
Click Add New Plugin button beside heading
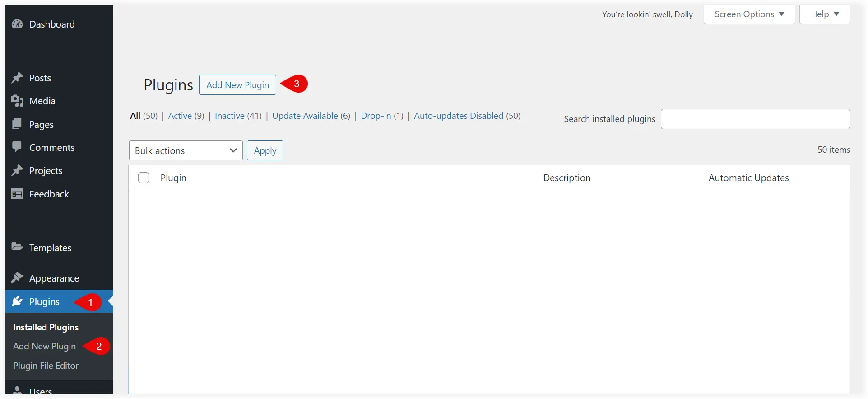(237, 84)
